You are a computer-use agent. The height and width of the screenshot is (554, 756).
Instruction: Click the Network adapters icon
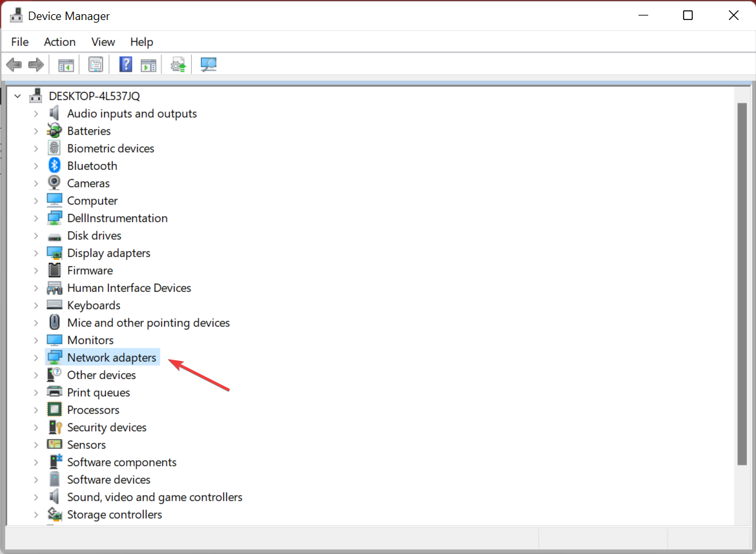click(x=54, y=357)
